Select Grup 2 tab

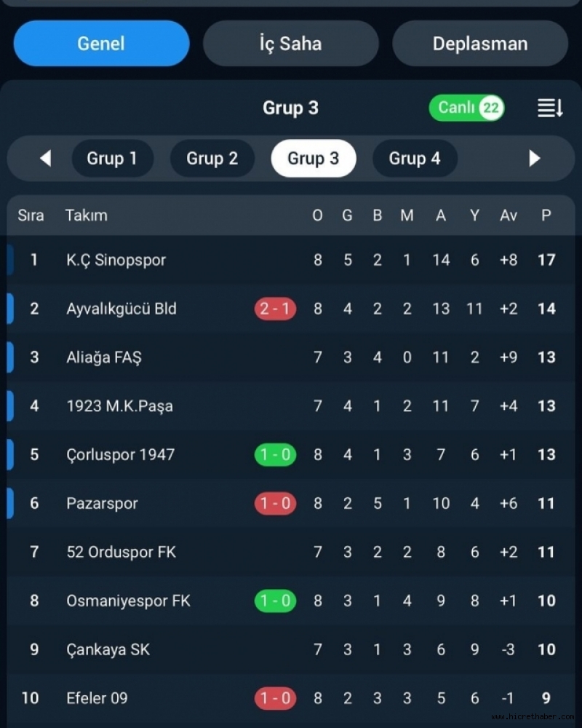[212, 158]
